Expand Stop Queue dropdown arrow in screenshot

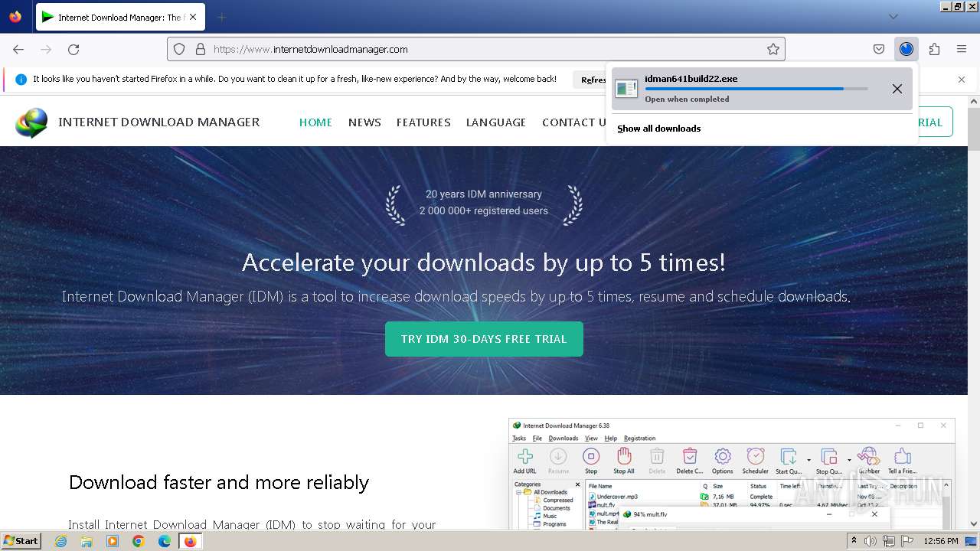point(849,460)
